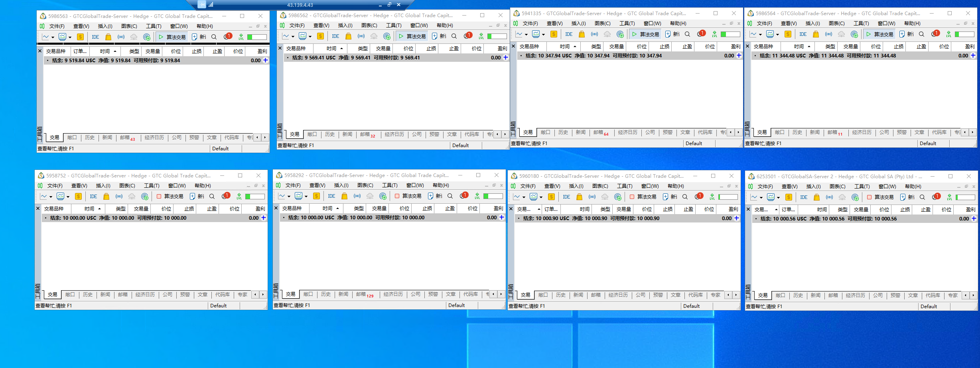Open the MetaEditor IDE icon in window 5986563
The width and height of the screenshot is (980, 368).
tap(96, 37)
